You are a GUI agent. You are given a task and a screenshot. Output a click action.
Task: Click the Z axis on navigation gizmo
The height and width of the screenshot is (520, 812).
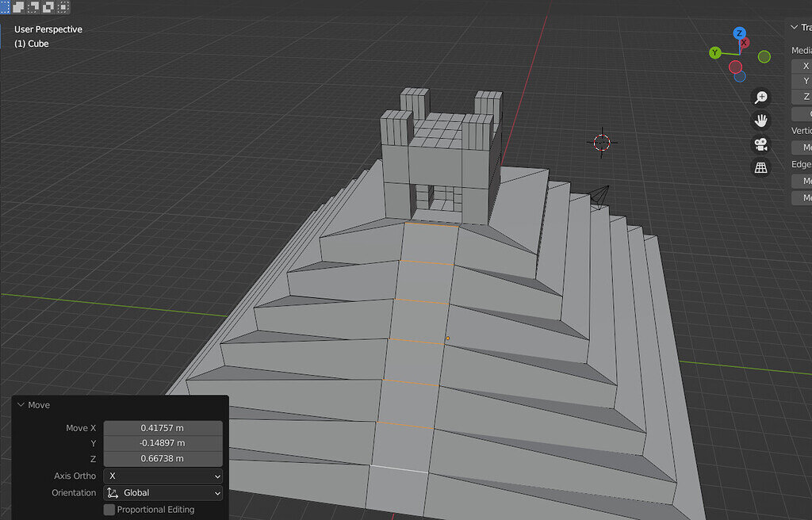click(x=739, y=35)
